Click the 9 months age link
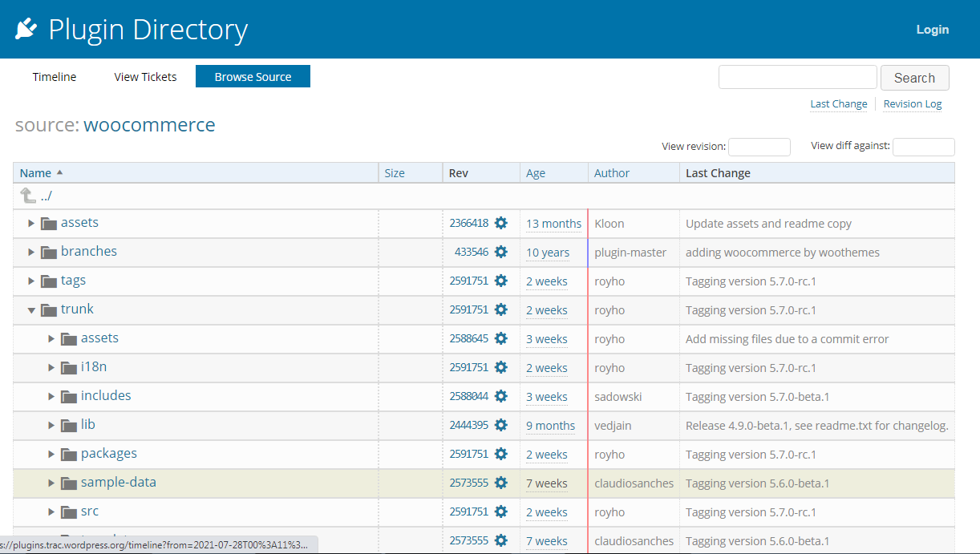The image size is (980, 554). tap(551, 426)
